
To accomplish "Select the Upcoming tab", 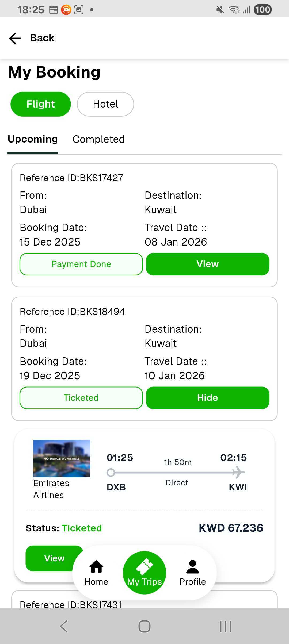I will click(33, 139).
